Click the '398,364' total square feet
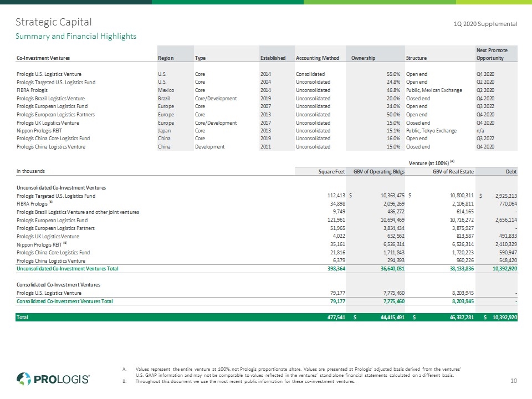Viewport: 532px width, 399px height. point(336,268)
